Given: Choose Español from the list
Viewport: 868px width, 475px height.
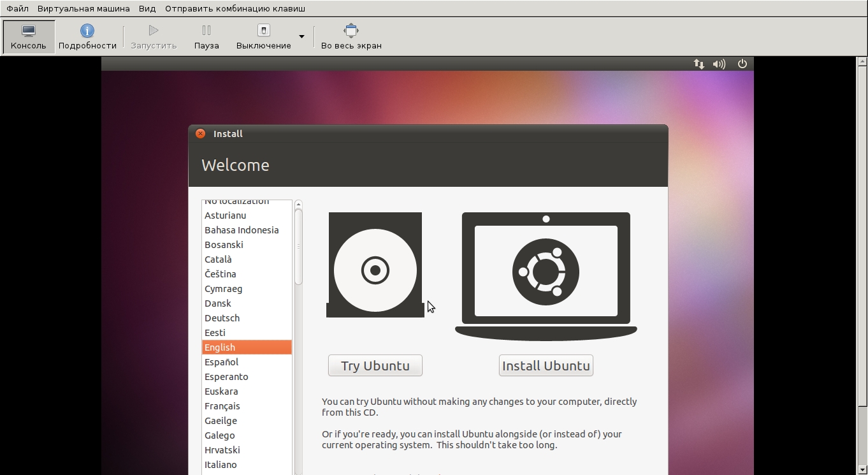Looking at the screenshot, I should click(x=247, y=362).
